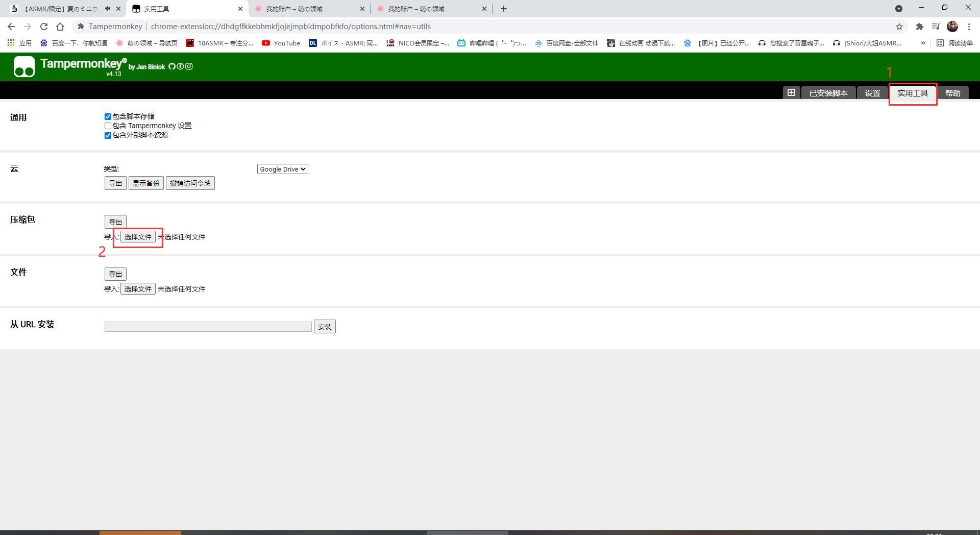Click the new script plus icon tab

point(791,92)
